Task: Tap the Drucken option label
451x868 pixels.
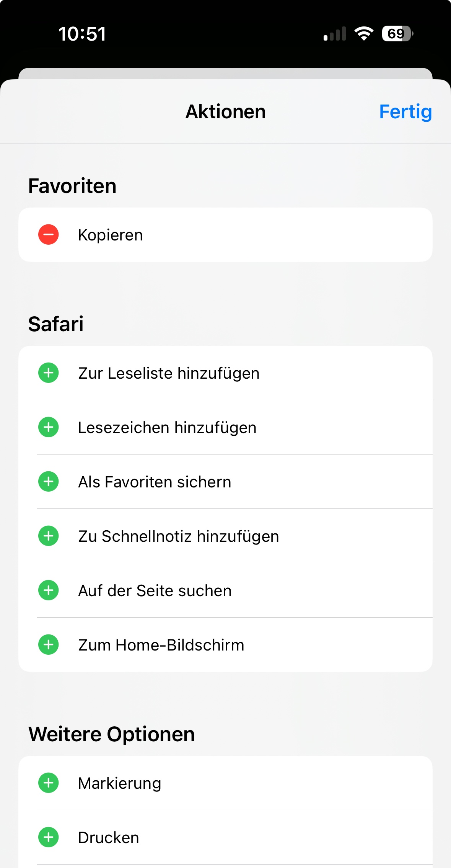Action: (109, 838)
